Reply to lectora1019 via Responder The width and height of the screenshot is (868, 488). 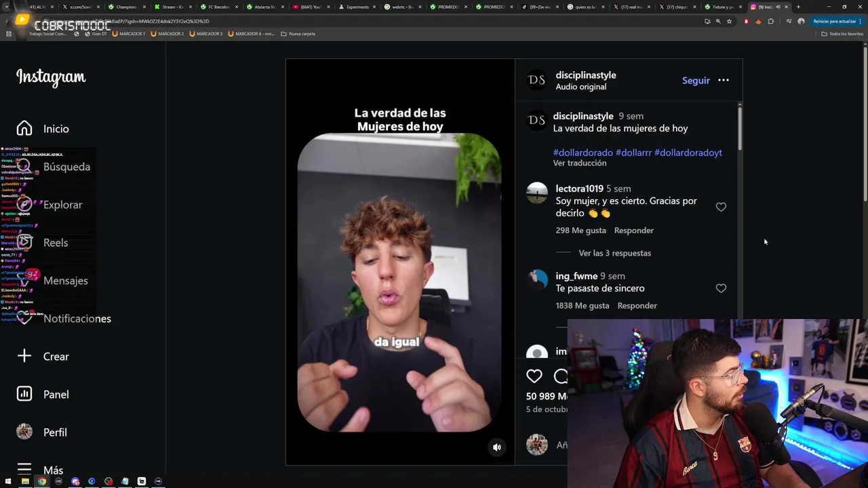[634, 230]
